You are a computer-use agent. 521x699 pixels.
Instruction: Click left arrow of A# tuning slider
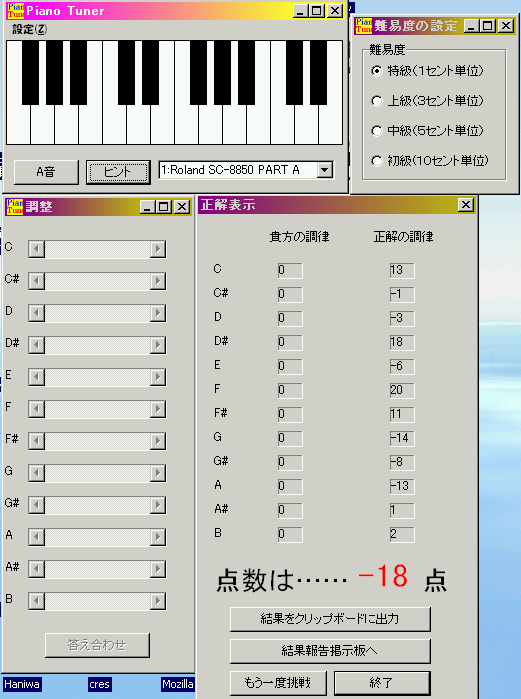[37, 569]
